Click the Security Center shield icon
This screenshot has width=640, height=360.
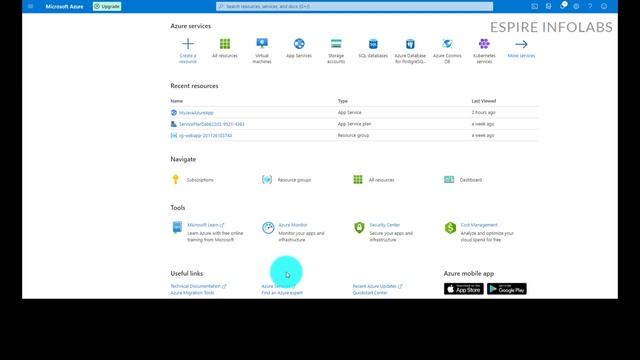coord(359,228)
